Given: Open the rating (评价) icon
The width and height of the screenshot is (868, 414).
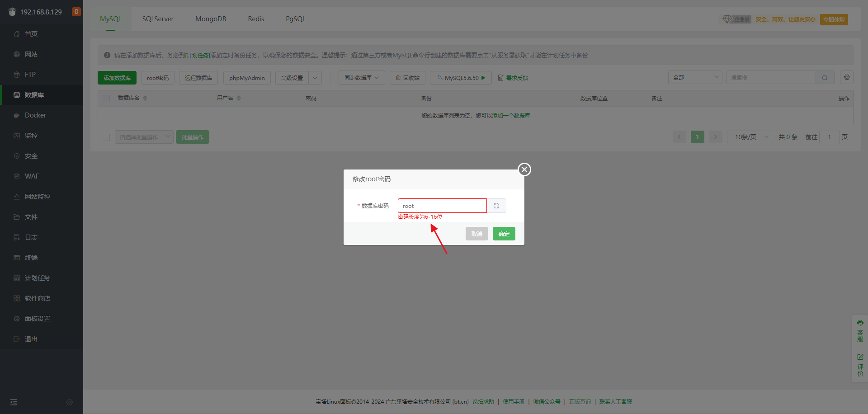Looking at the screenshot, I should click(860, 365).
